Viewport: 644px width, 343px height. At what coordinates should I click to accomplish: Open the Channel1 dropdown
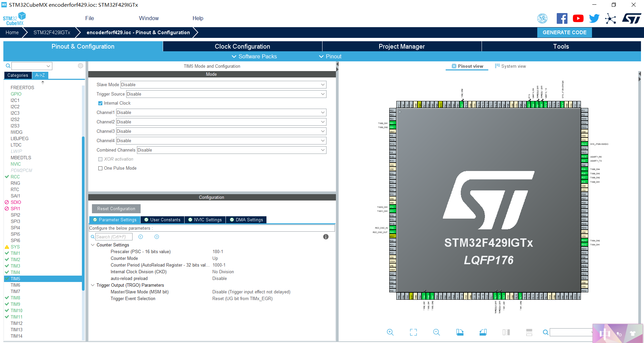(x=221, y=113)
